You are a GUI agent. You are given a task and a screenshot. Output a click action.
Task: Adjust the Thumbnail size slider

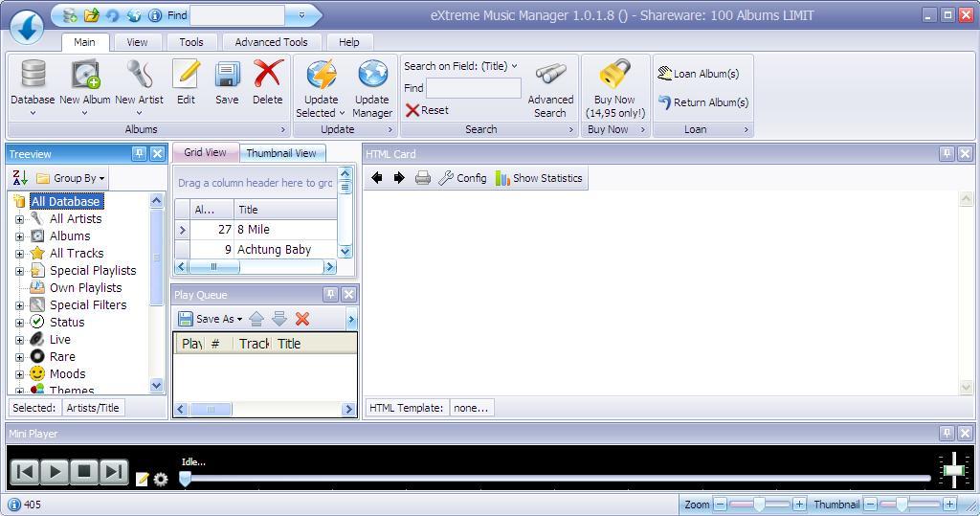[910, 505]
